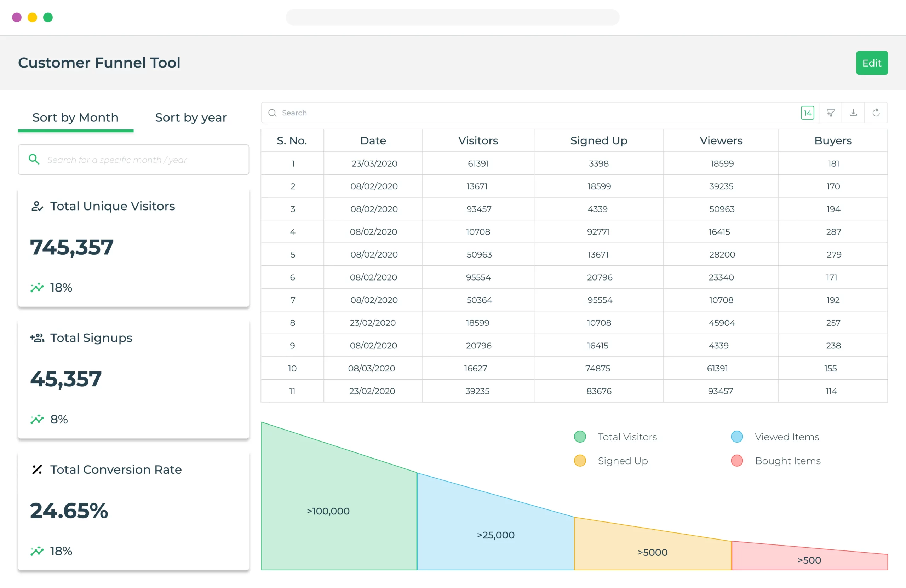Click the percentage icon beside Total Conversion Rate
Image resolution: width=906 pixels, height=588 pixels.
click(37, 469)
